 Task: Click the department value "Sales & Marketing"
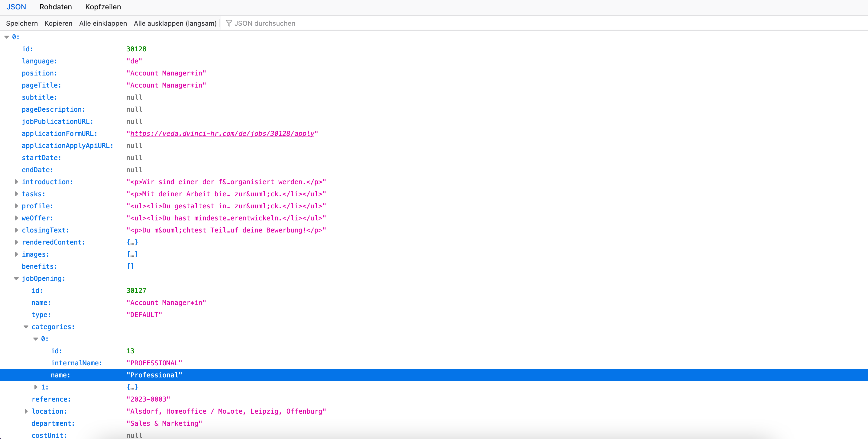[164, 424]
